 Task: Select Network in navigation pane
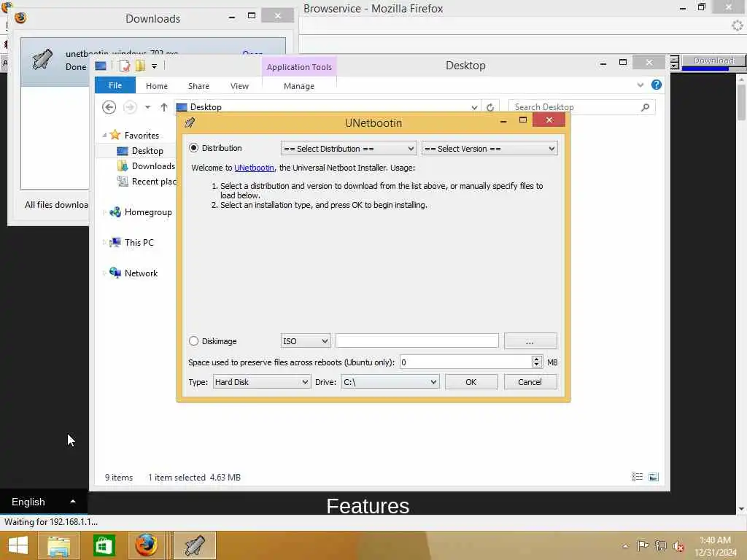click(141, 273)
